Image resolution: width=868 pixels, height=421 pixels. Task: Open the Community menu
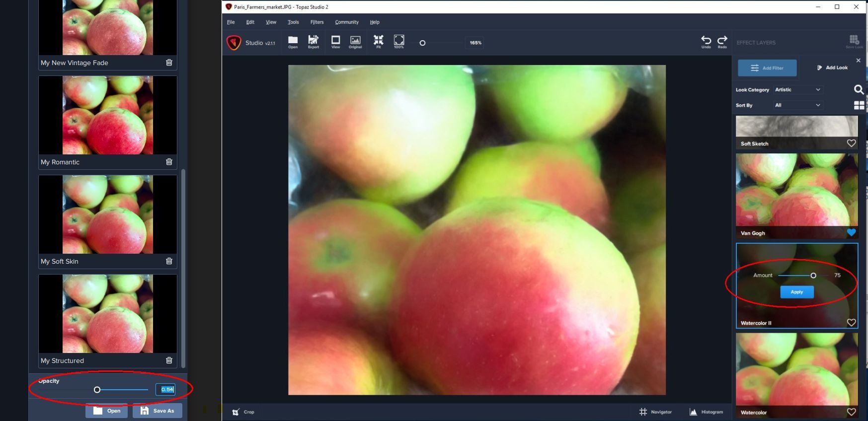346,22
